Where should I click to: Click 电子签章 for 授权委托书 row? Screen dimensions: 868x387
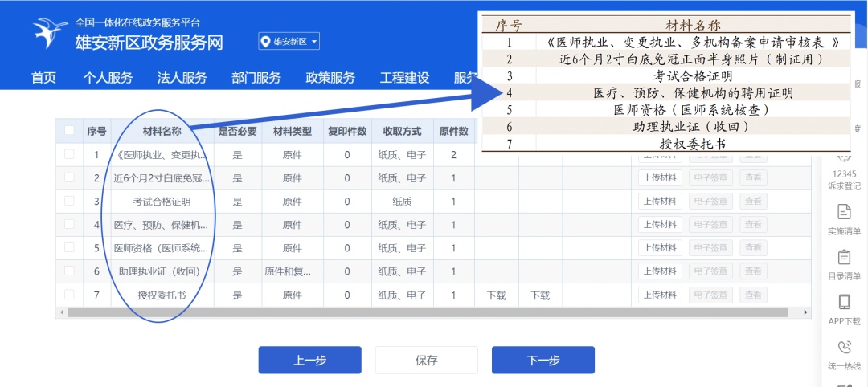pos(710,295)
